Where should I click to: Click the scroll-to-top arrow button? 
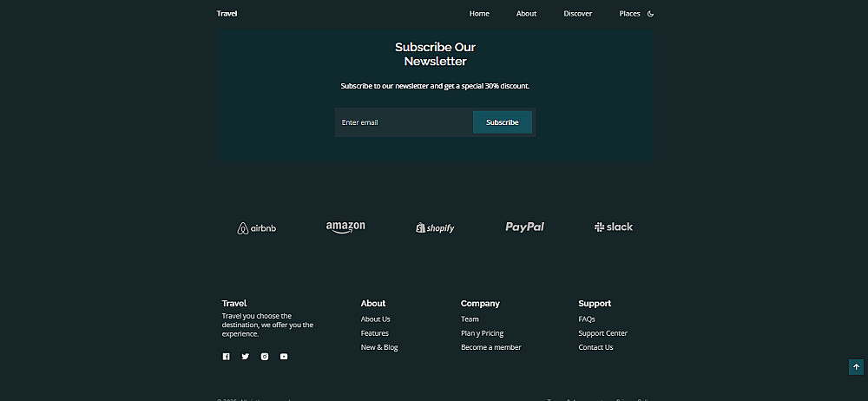tap(856, 367)
